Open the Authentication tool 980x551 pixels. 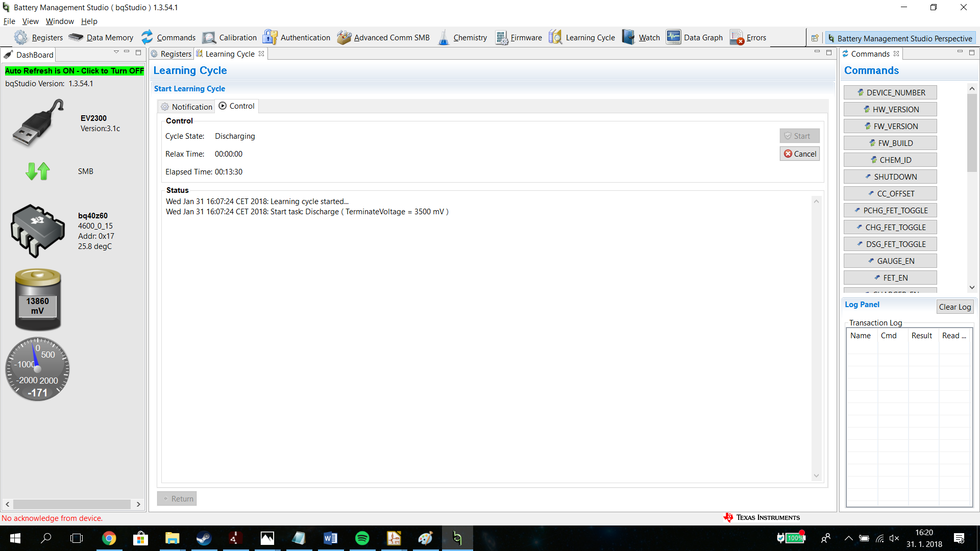tap(297, 37)
